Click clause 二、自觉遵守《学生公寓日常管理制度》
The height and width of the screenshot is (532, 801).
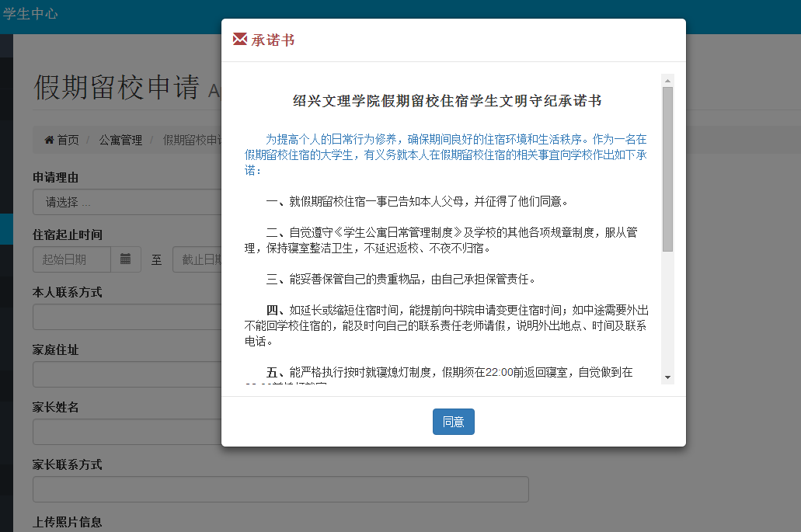click(x=441, y=241)
